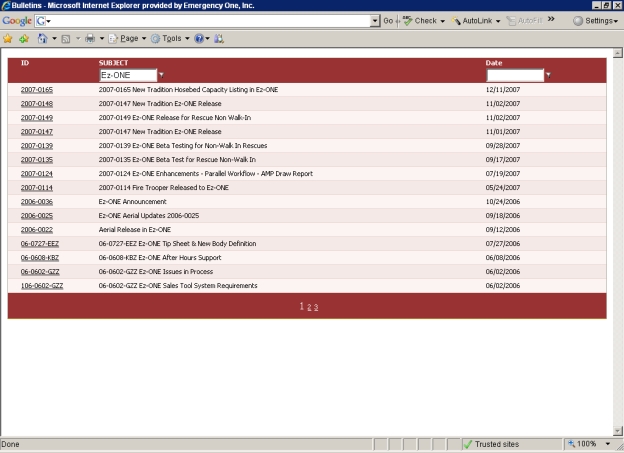Image resolution: width=624 pixels, height=453 pixels.
Task: Click date 05/24/2007
Action: pos(503,188)
